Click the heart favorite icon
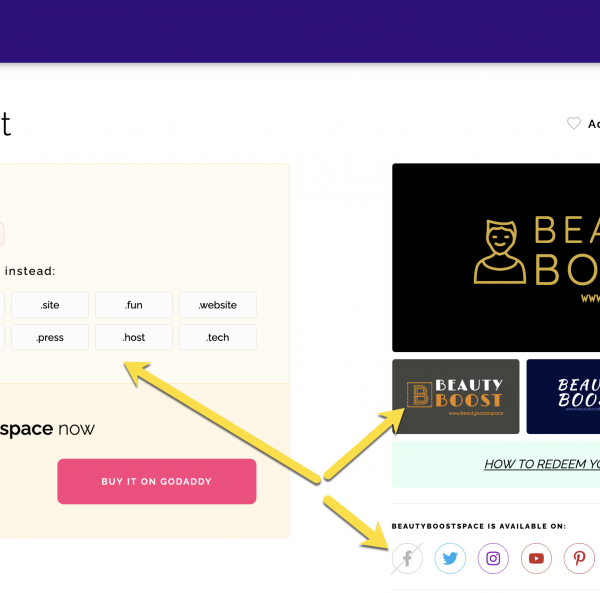The image size is (600, 593). pyautogui.click(x=574, y=123)
